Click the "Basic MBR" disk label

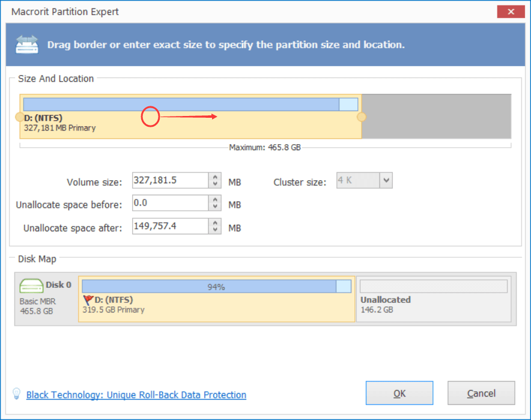38,302
